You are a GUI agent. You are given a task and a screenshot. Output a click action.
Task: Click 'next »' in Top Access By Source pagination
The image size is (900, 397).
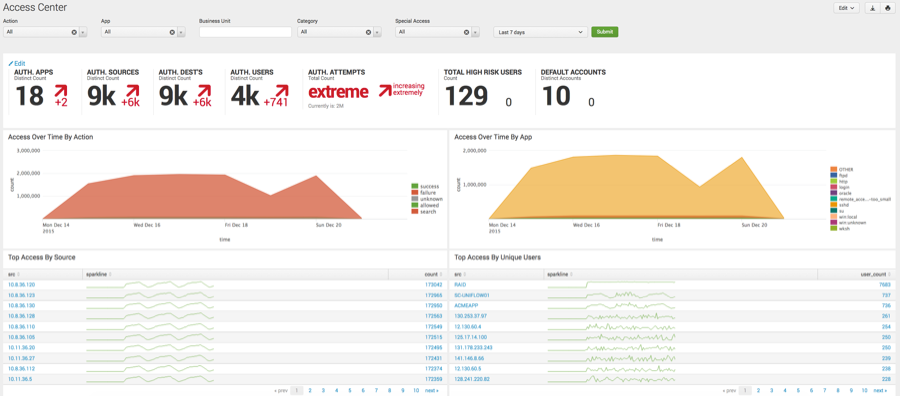pyautogui.click(x=432, y=390)
